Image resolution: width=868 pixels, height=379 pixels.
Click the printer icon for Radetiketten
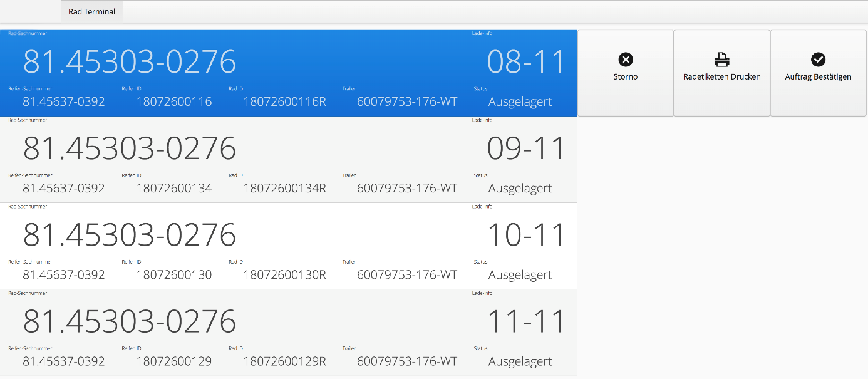point(722,60)
